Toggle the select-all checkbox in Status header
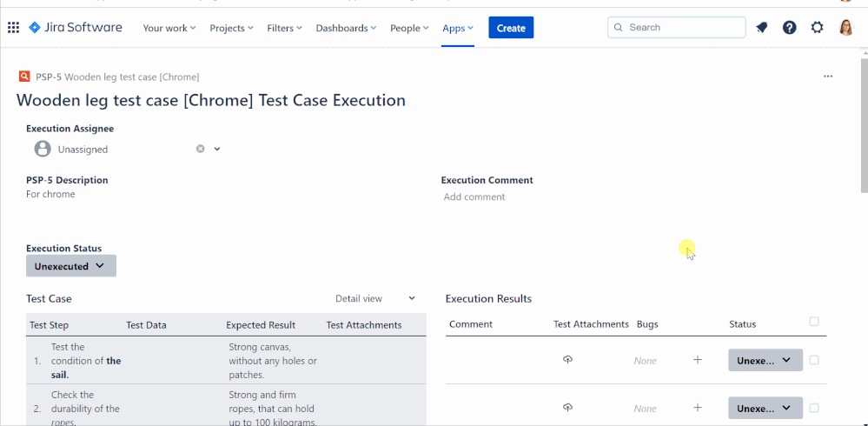Image resolution: width=868 pixels, height=426 pixels. [814, 322]
